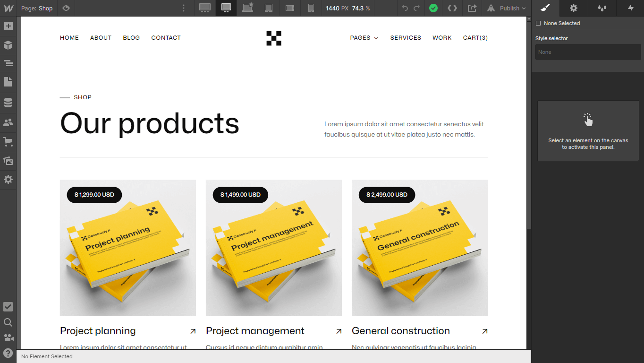Open the Assets panel
The image size is (644, 363).
click(x=8, y=160)
